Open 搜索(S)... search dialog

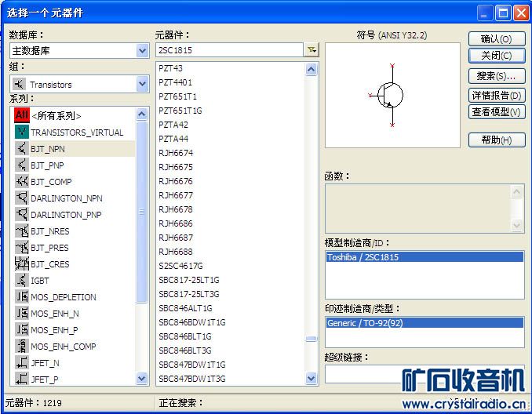(x=497, y=76)
